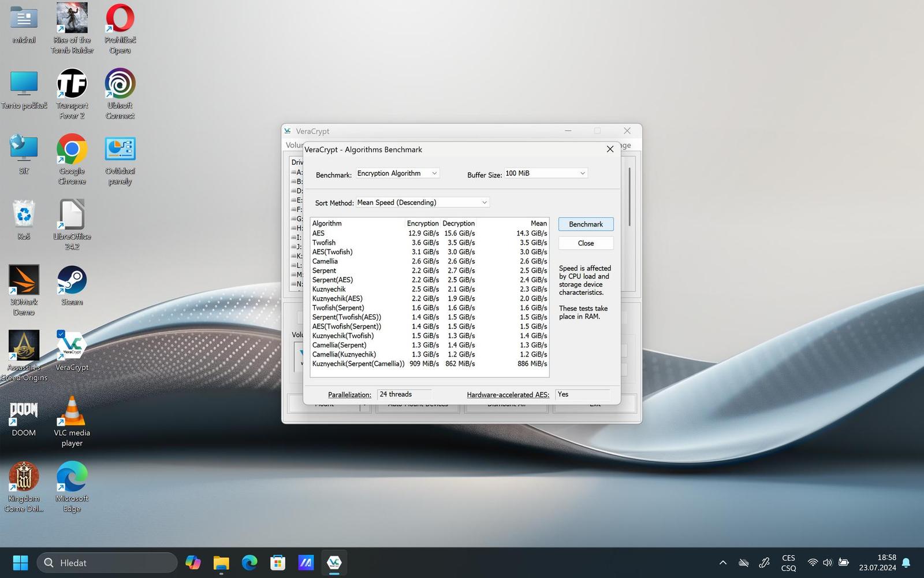
Task: Select the AES row in results
Action: click(x=430, y=234)
